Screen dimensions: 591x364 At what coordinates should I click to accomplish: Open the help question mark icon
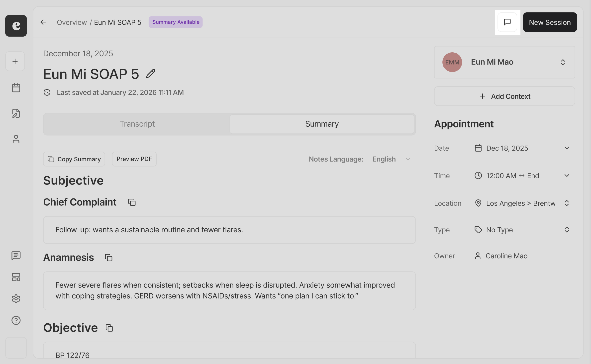point(16,320)
